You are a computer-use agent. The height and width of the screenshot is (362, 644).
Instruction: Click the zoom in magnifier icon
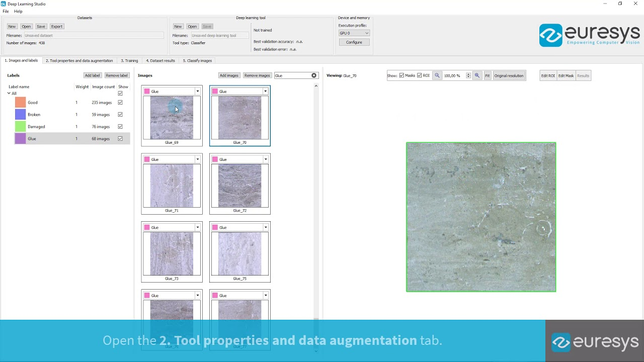point(477,75)
